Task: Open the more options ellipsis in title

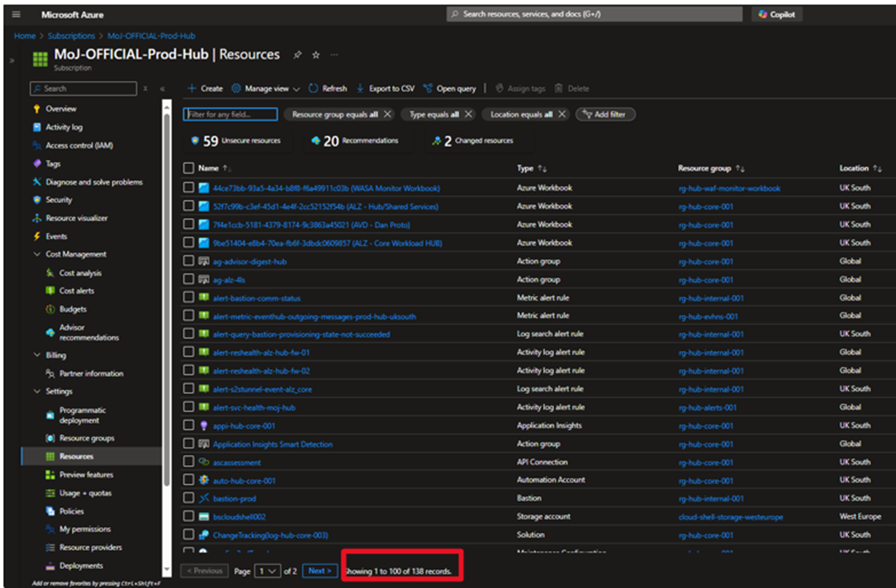Action: [x=334, y=55]
